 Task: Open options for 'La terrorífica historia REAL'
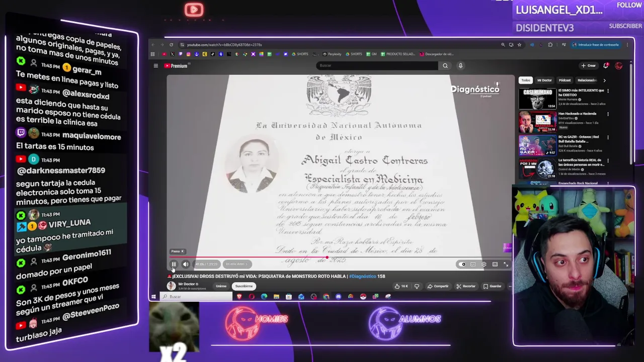click(608, 161)
